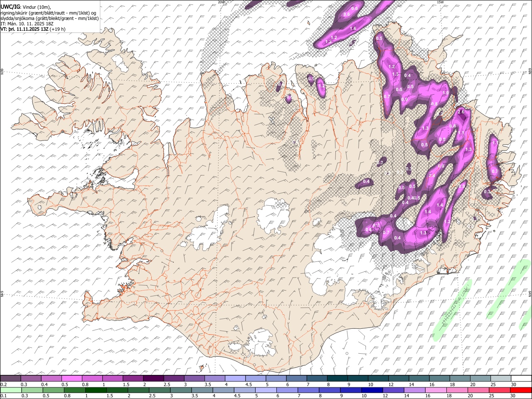Click the issue time 'IT: Mán. 10. 11. 2025 18Z'
532x399 pixels.
27,24
